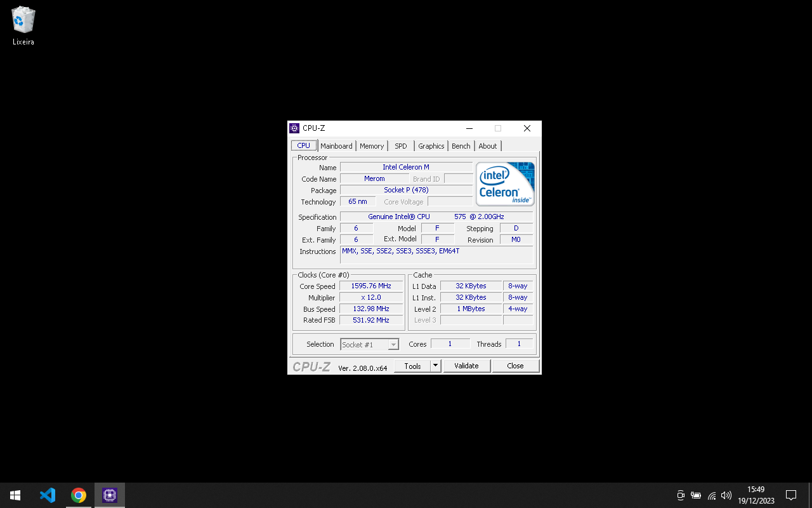Click the Bus Speed value 132.98 MHz

pos(371,309)
